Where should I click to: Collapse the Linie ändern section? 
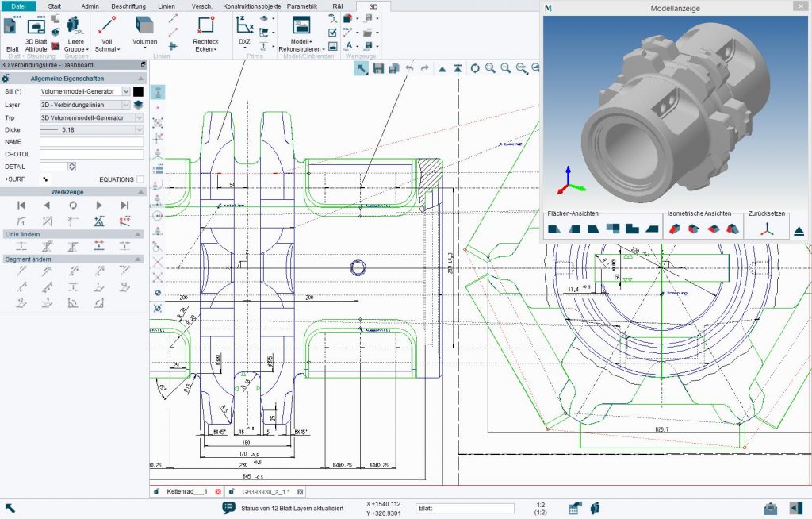pos(136,234)
